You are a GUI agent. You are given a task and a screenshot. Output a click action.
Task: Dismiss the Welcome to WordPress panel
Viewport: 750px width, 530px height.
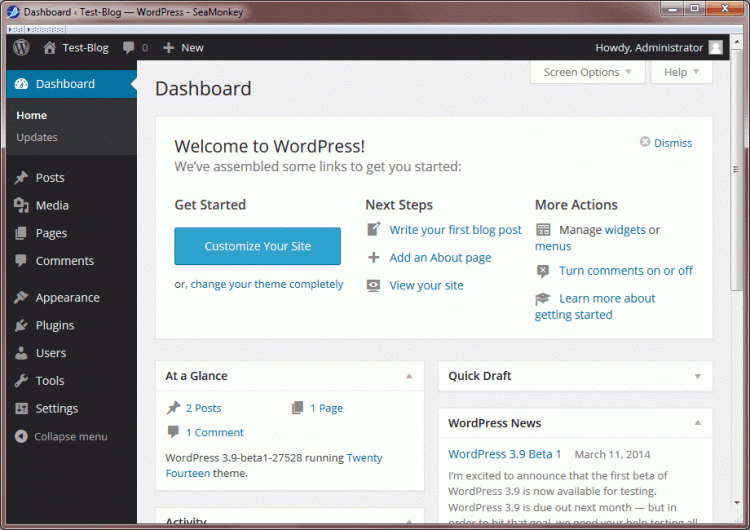tap(666, 143)
